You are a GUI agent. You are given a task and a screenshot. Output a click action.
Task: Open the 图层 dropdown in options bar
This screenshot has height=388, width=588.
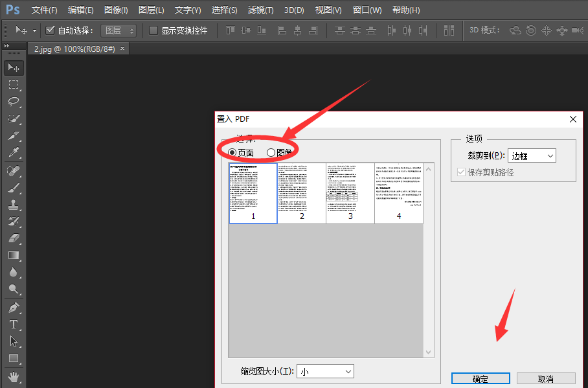119,30
